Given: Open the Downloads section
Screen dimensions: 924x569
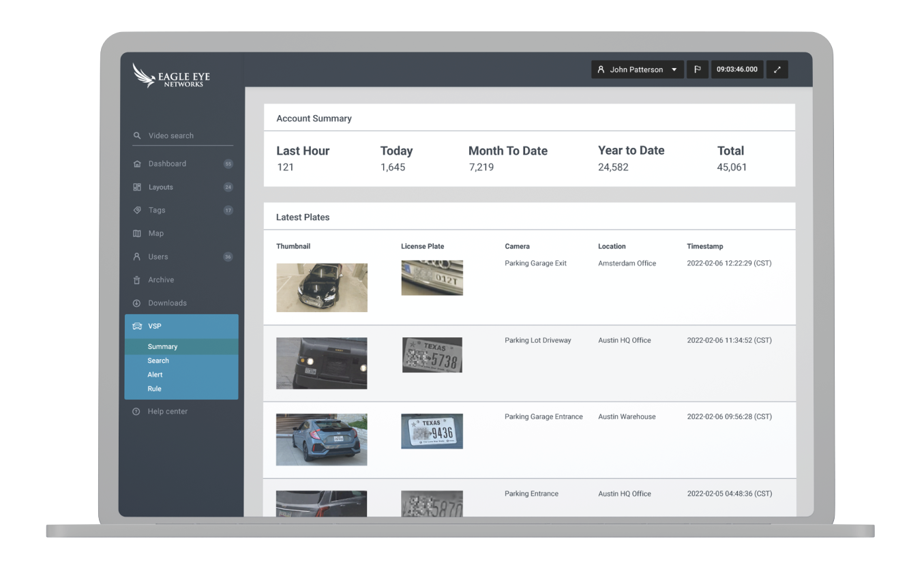Looking at the screenshot, I should (166, 303).
